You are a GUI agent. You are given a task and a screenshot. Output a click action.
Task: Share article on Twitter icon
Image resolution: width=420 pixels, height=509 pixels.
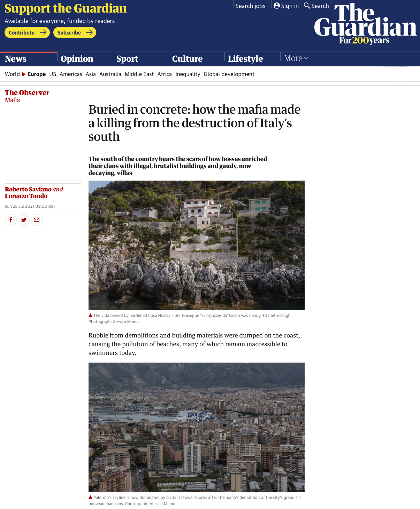[x=24, y=220]
